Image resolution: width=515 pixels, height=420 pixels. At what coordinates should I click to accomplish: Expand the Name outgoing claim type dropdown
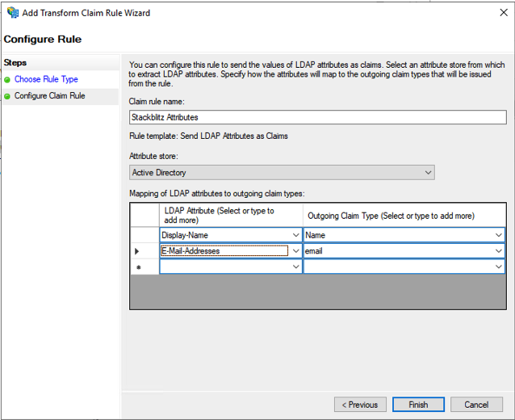pos(498,235)
